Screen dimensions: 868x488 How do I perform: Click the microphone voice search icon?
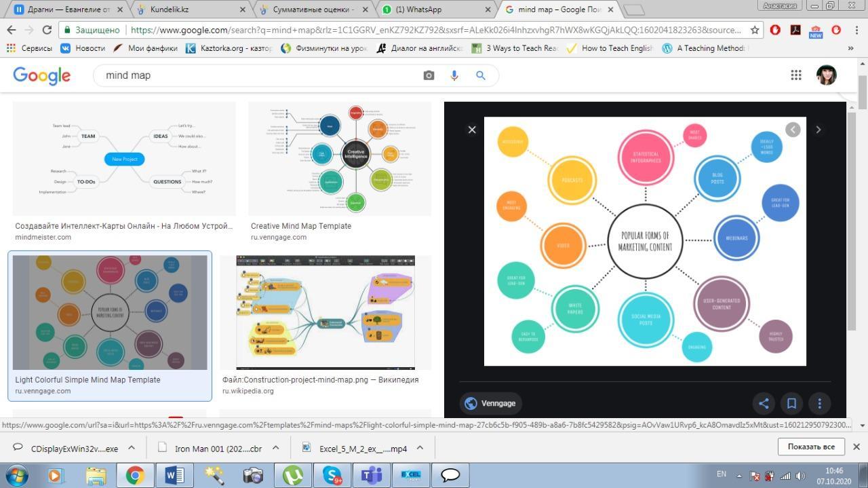(454, 75)
